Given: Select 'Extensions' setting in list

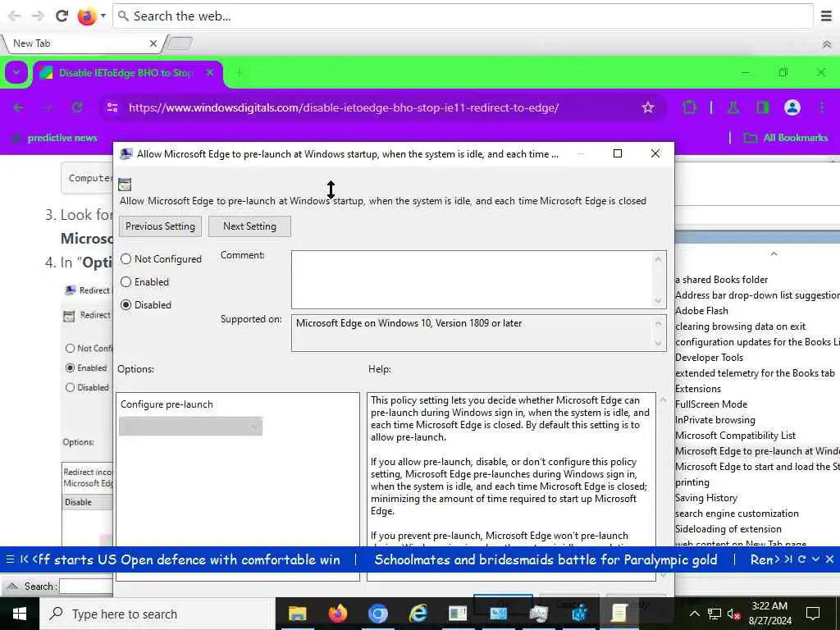Looking at the screenshot, I should [x=698, y=389].
